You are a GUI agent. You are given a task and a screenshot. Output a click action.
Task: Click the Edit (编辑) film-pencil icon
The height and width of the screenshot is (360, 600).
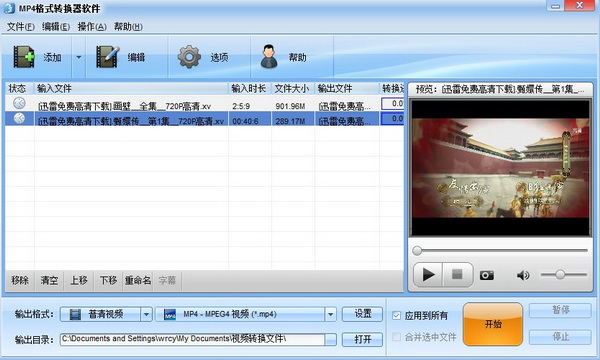[108, 57]
